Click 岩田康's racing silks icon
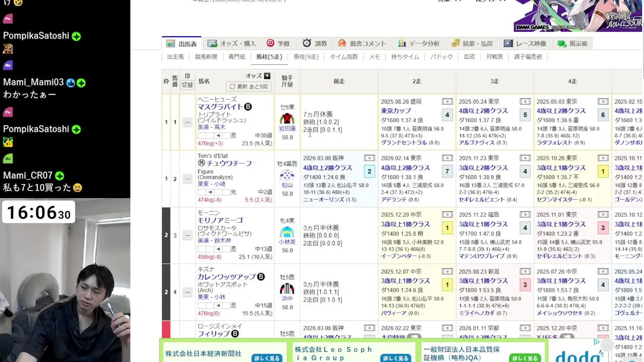This screenshot has width=644, height=362. click(287, 119)
